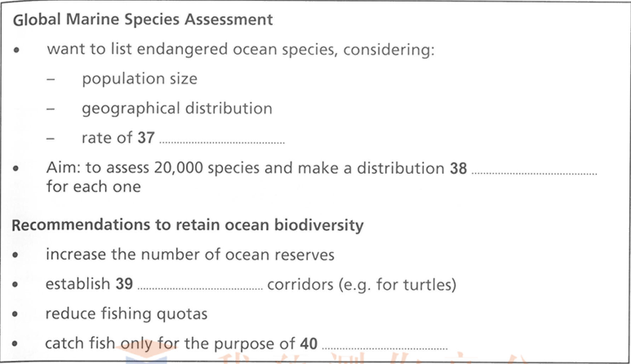Click the population size line
Viewport: 631px width, 364px height.
point(140,79)
